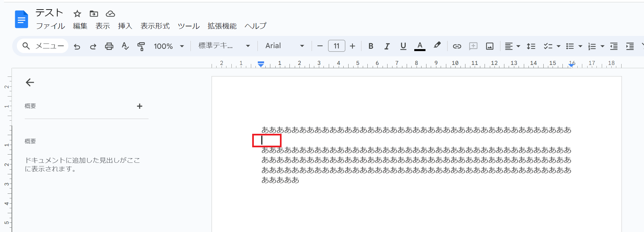
Task: Toggle bold formatting
Action: pyautogui.click(x=371, y=46)
